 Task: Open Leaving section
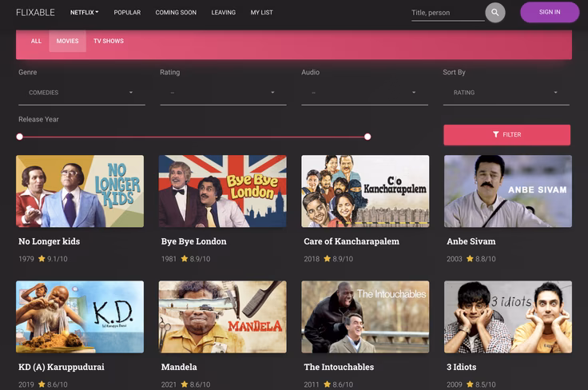[224, 12]
